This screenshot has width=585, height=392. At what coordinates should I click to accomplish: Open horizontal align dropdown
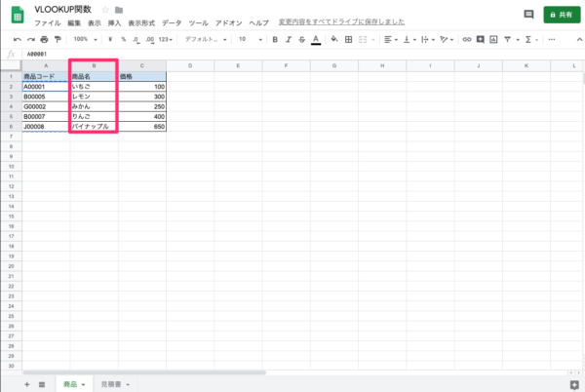point(391,40)
